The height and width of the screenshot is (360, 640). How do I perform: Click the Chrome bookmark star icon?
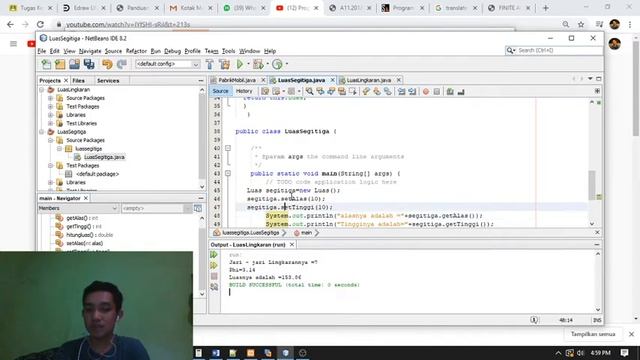[x=581, y=24]
